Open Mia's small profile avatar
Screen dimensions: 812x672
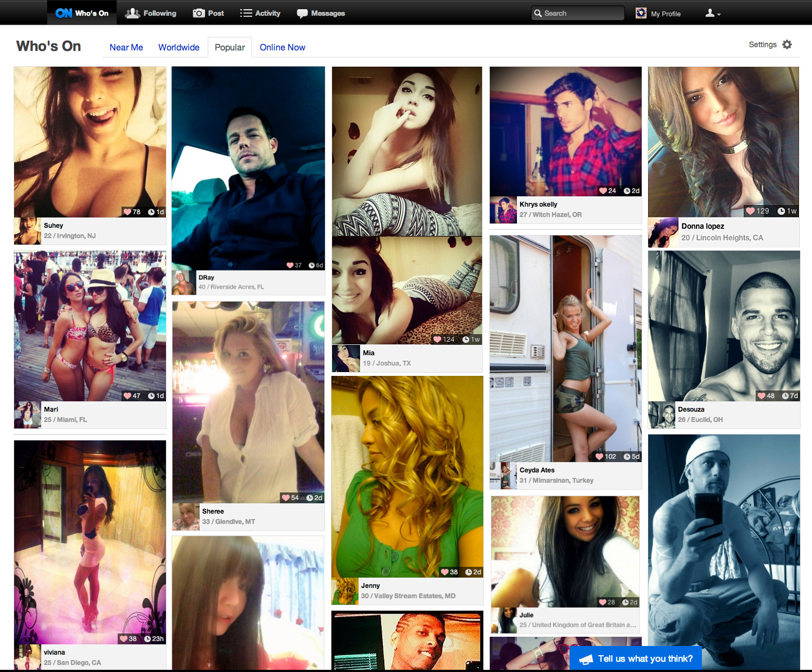pos(346,359)
